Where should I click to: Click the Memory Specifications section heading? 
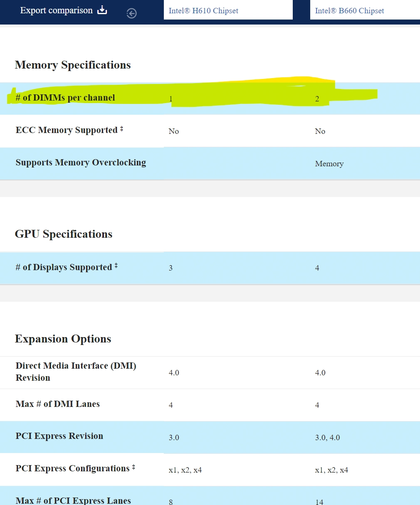coord(73,65)
